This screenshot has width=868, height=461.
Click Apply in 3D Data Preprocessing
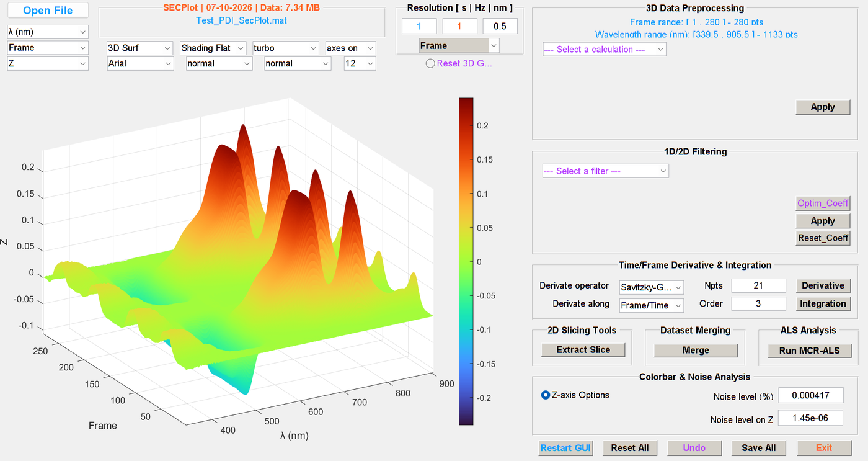click(823, 107)
